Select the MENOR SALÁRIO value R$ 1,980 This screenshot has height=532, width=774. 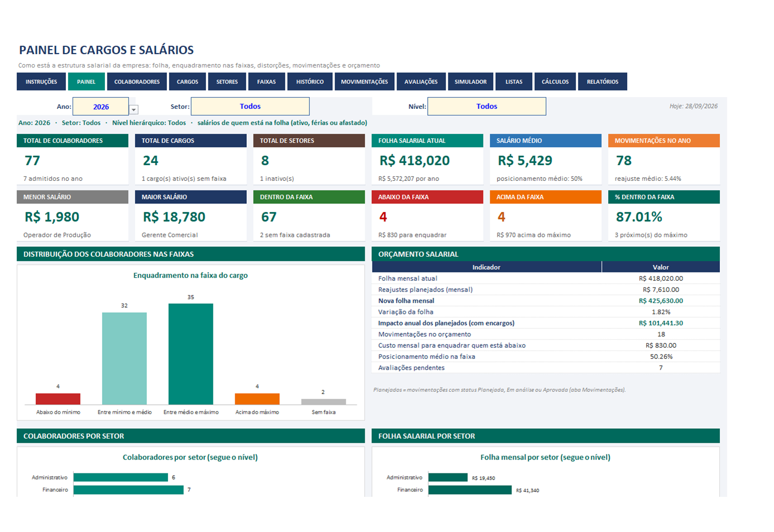[x=52, y=217]
